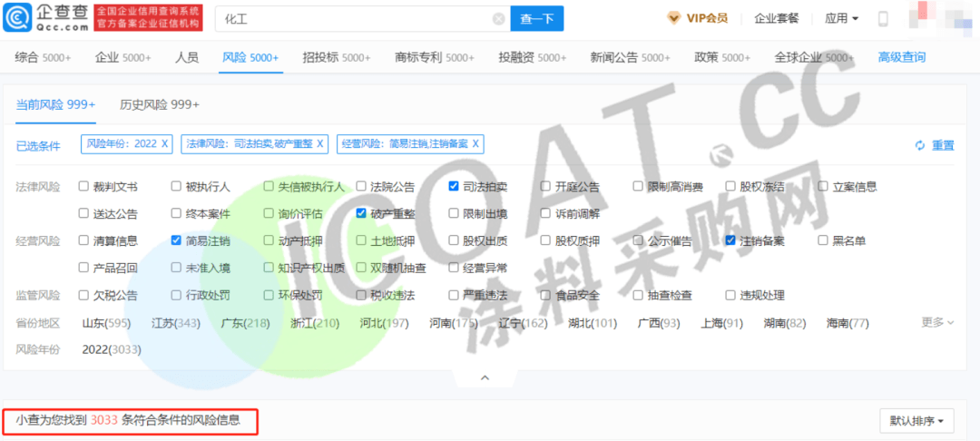This screenshot has height=441, width=980.
Task: Remove the 简易注销,注销备案 filter tag
Action: click(x=475, y=143)
